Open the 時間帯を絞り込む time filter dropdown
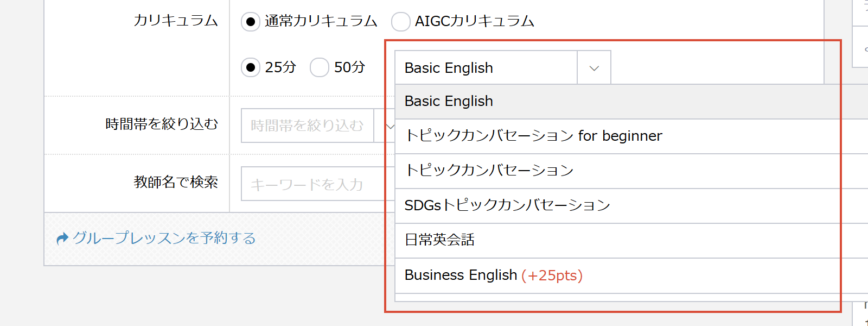868x326 pixels. click(318, 126)
